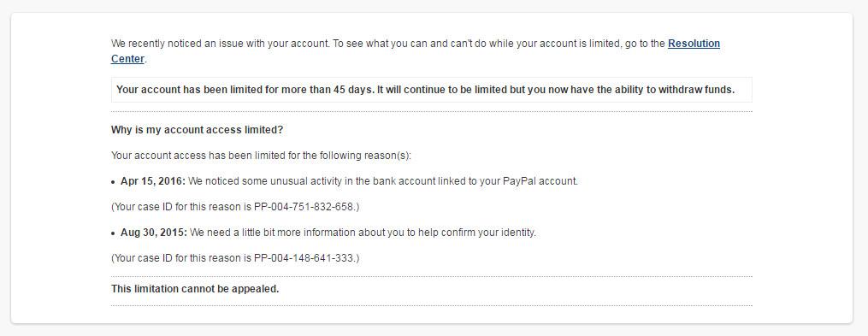Click the bullet before Apr 15, 2016
The width and height of the screenshot is (868, 336).
tap(114, 182)
